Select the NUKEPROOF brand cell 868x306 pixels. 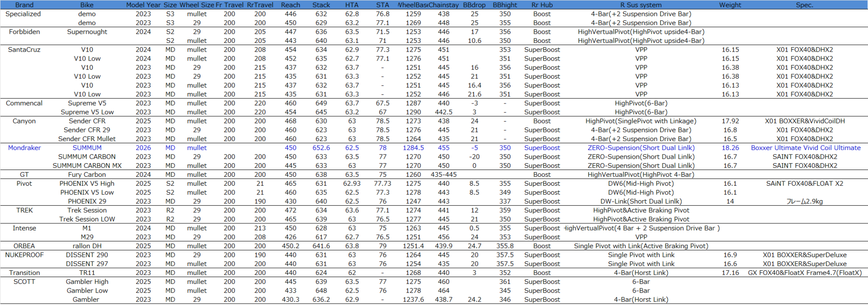point(24,255)
